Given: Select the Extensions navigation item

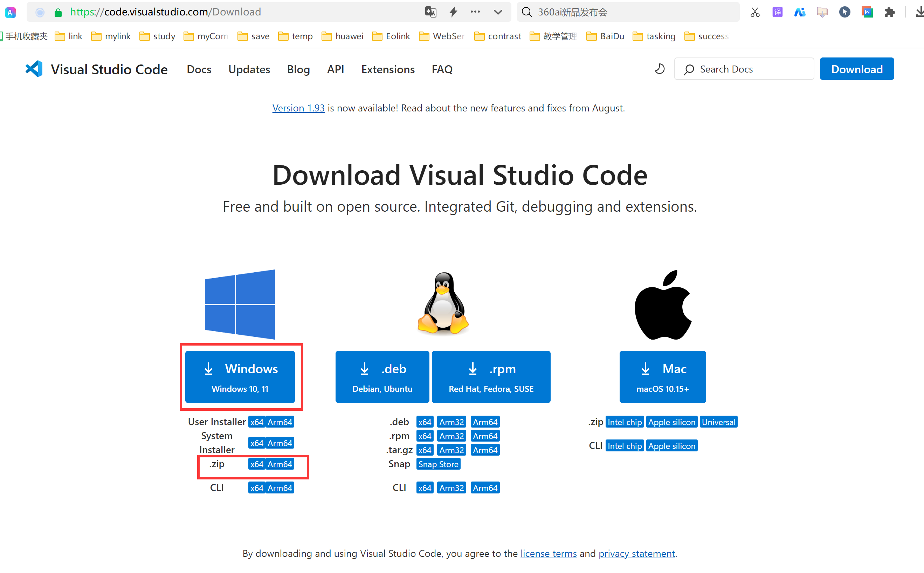Looking at the screenshot, I should 388,69.
